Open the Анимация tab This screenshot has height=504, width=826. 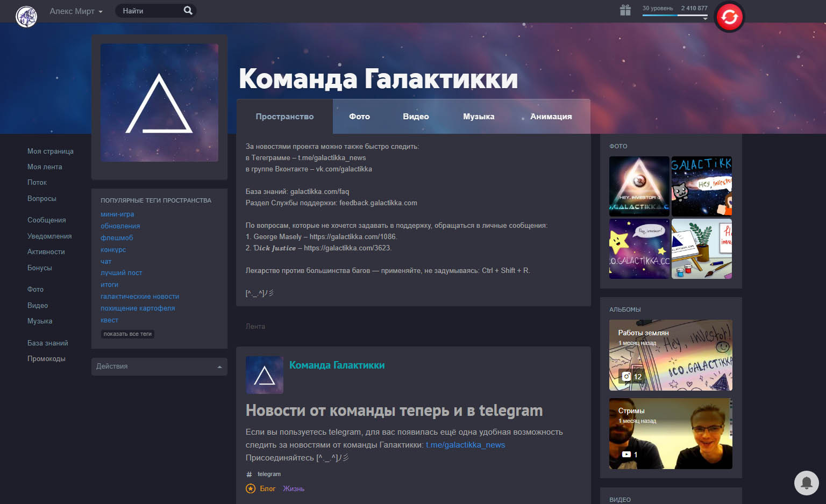tap(551, 117)
